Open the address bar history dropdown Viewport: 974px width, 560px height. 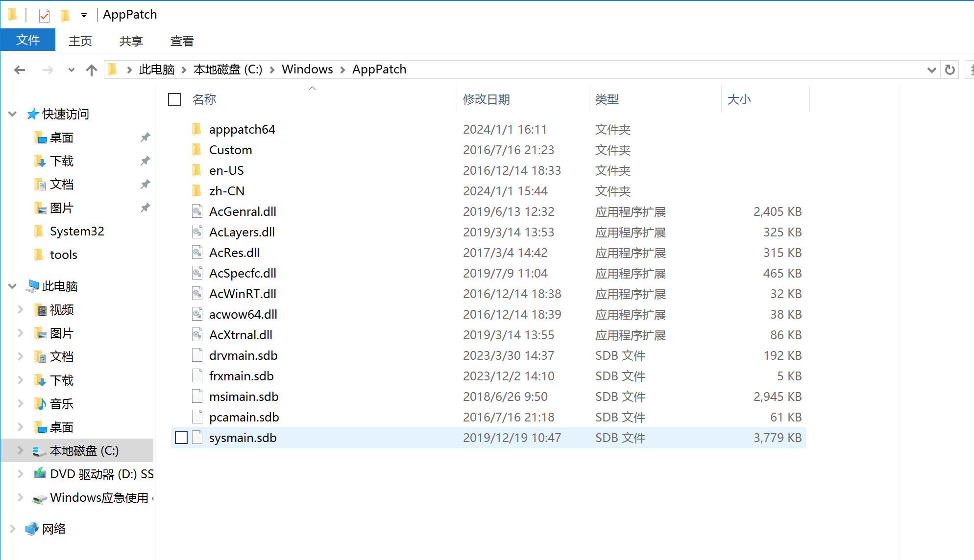coord(931,70)
